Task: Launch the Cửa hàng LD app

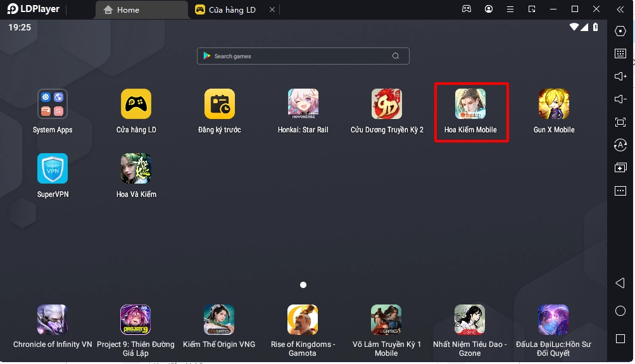Action: click(x=136, y=104)
